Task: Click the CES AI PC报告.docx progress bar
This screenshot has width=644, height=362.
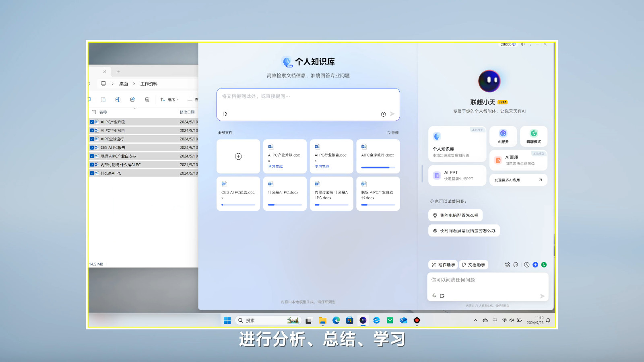Action: tap(238, 205)
